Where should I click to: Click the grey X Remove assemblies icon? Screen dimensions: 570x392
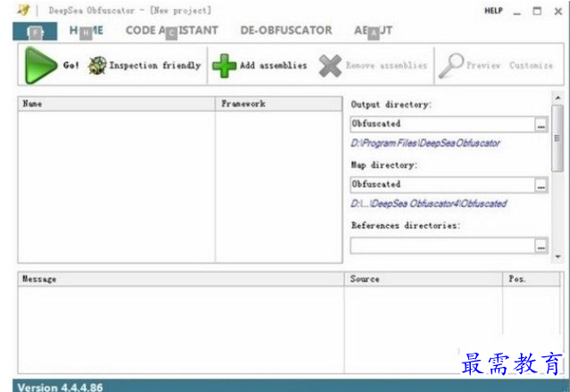(x=330, y=66)
